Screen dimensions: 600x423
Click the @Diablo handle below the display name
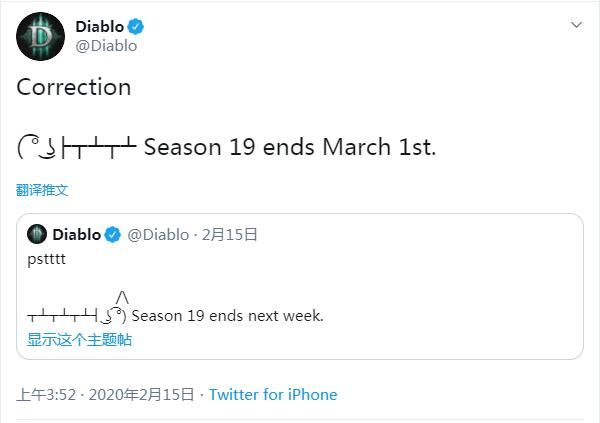point(107,45)
